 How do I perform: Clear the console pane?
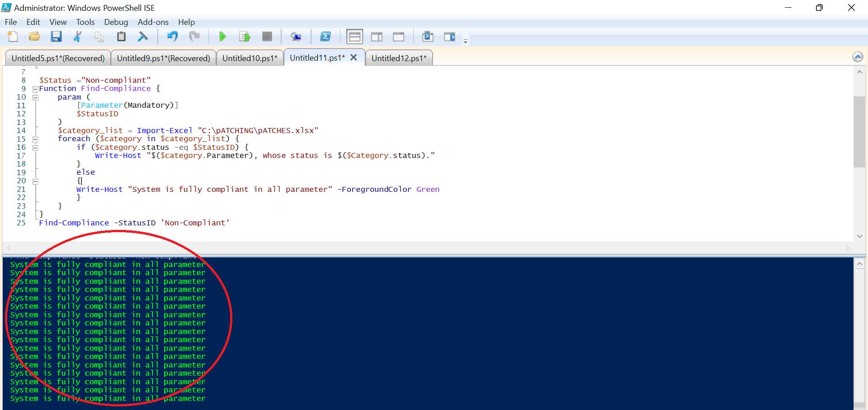143,37
